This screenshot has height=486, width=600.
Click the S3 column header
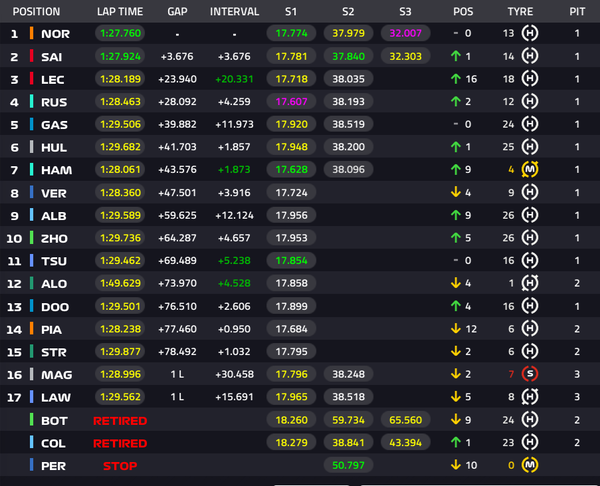tap(405, 11)
